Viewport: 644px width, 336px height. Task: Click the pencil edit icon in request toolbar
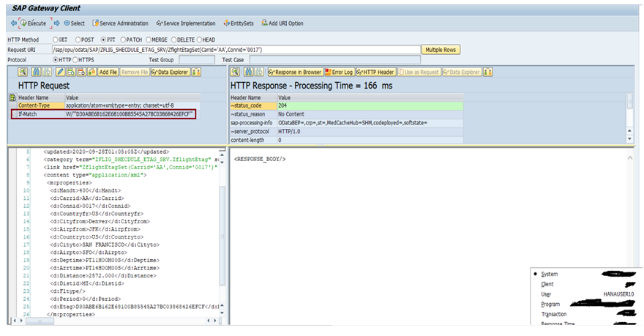[x=60, y=72]
